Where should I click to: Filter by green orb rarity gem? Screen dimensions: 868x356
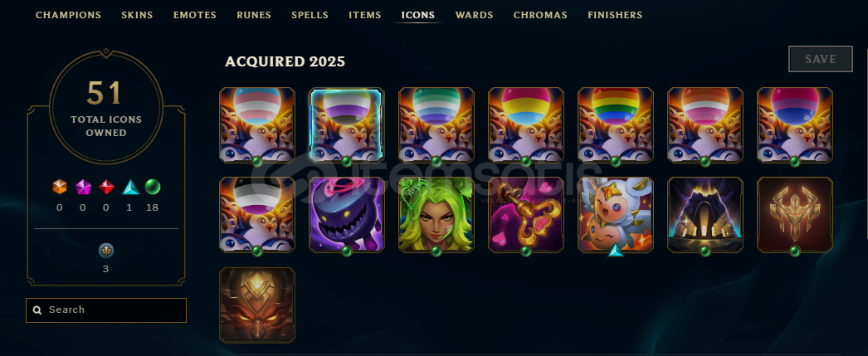click(x=152, y=188)
